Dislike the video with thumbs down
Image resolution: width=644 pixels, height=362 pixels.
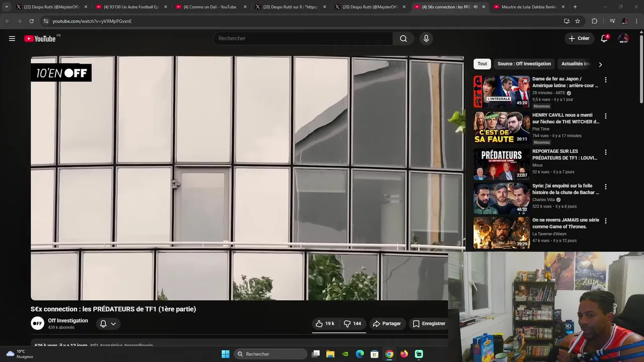(352, 324)
